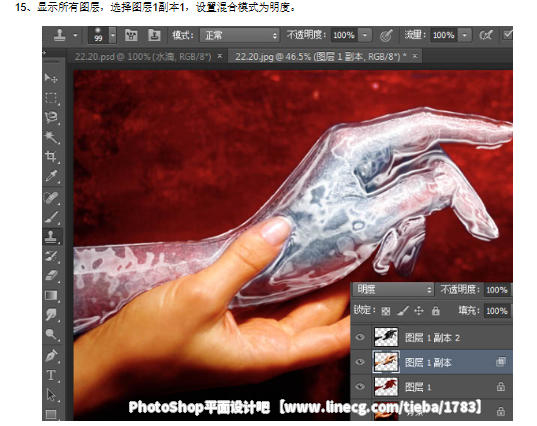
Task: Hide layer 图层 1 副本 2
Action: pos(360,337)
